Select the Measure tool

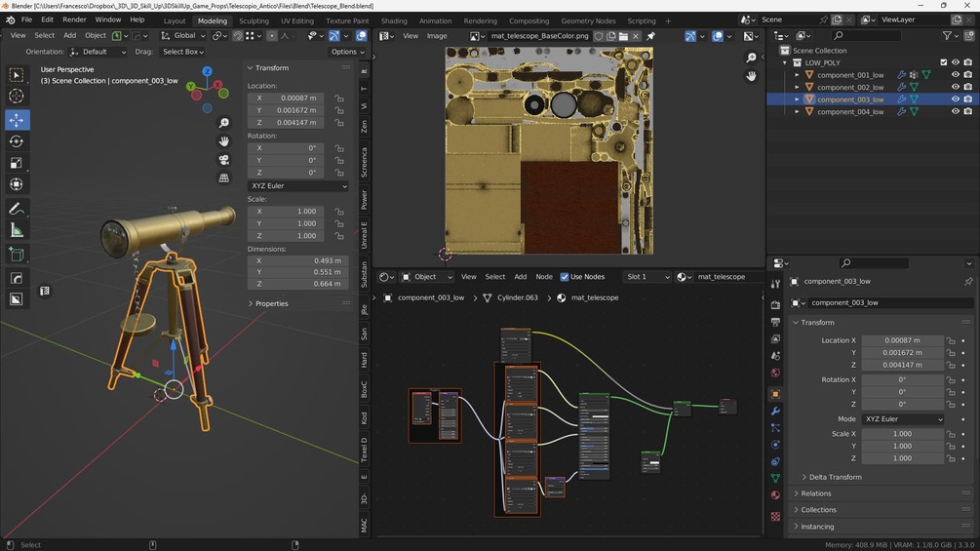(x=17, y=231)
